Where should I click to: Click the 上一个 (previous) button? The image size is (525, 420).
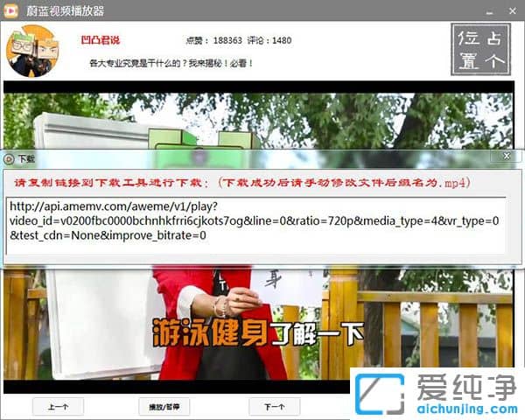coord(58,407)
